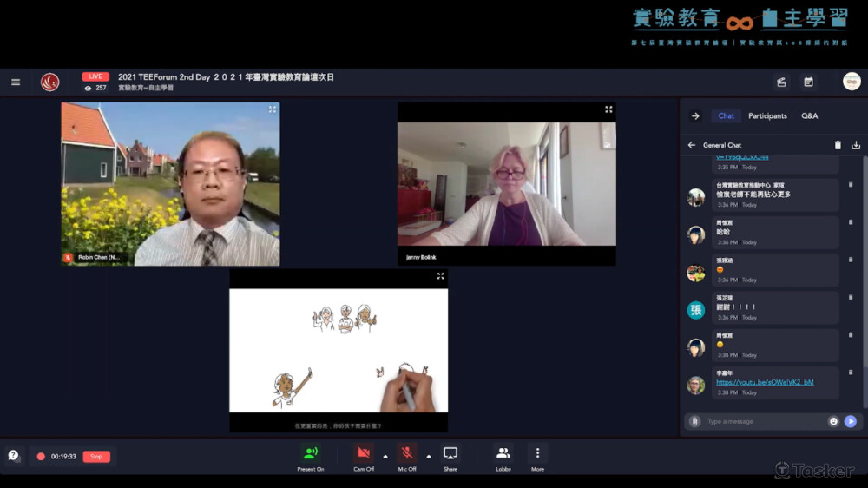This screenshot has height=488, width=868.
Task: Unmute microphone via Mic Off button
Action: tap(407, 457)
